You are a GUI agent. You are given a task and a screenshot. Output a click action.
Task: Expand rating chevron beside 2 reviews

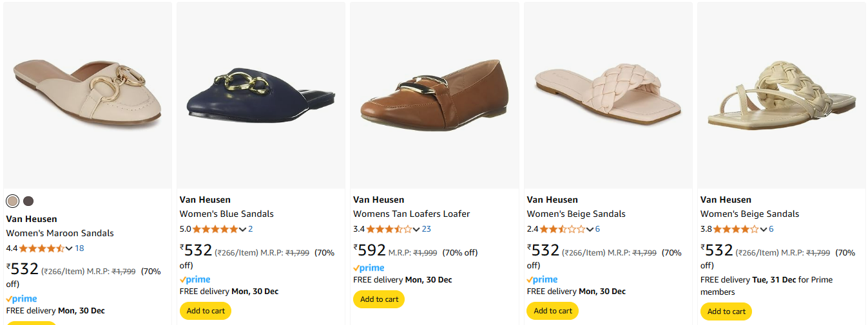(242, 229)
